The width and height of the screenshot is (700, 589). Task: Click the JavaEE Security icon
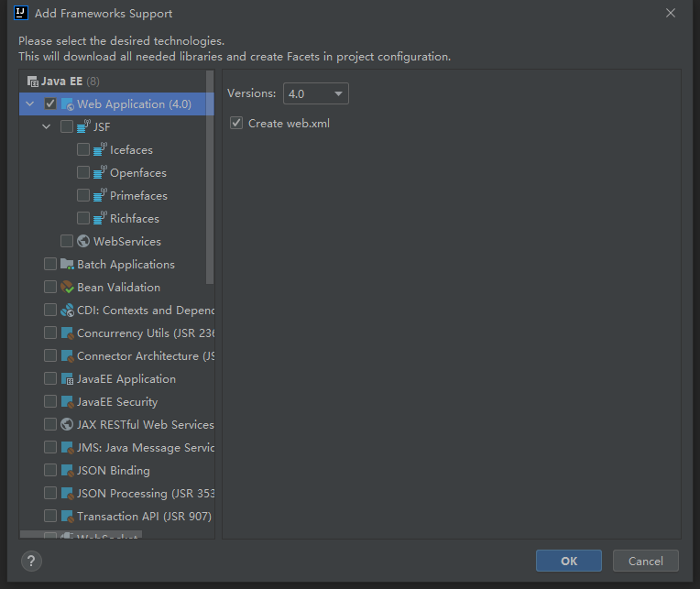tap(67, 401)
